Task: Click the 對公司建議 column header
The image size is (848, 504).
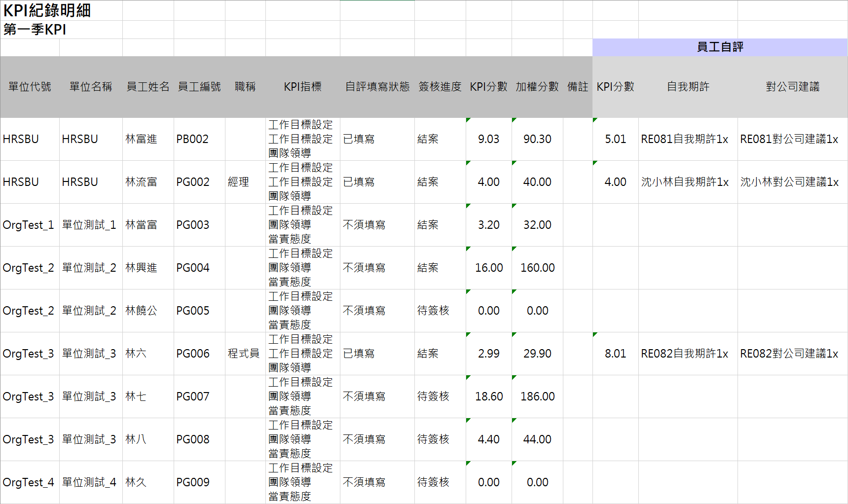Action: 792,87
